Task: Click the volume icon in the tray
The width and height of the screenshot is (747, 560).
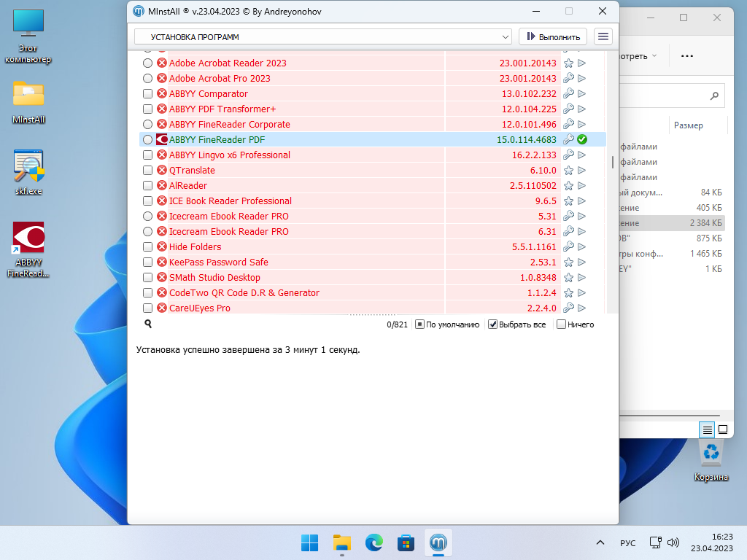Action: (673, 542)
